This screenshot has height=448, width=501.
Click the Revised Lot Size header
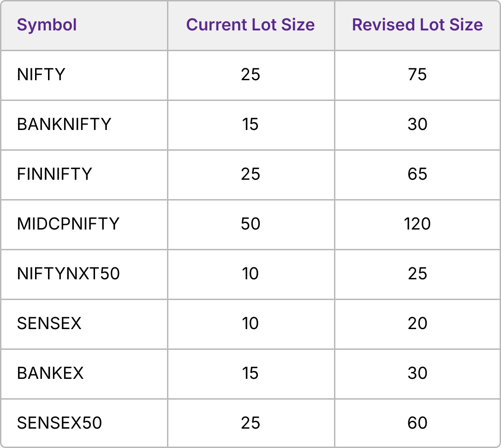click(x=417, y=25)
